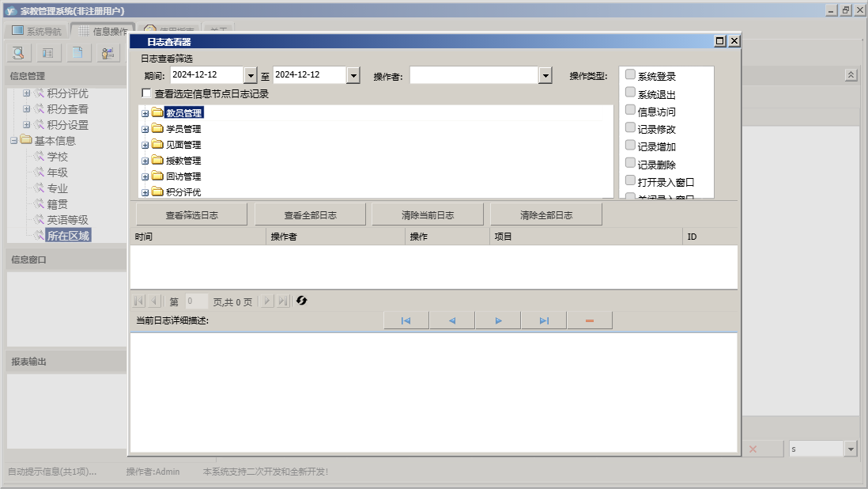Select the 学员管理 folder icon
Viewport: 868px width, 489px height.
click(157, 129)
